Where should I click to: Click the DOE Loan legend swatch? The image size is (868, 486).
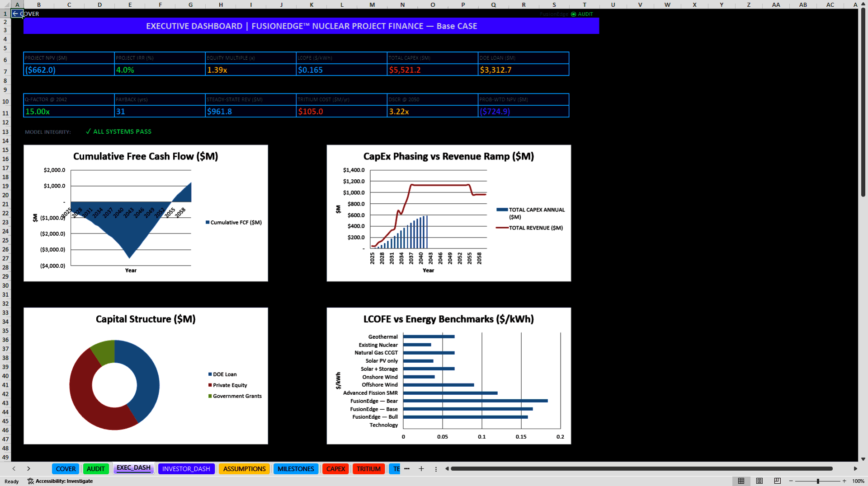tap(210, 374)
